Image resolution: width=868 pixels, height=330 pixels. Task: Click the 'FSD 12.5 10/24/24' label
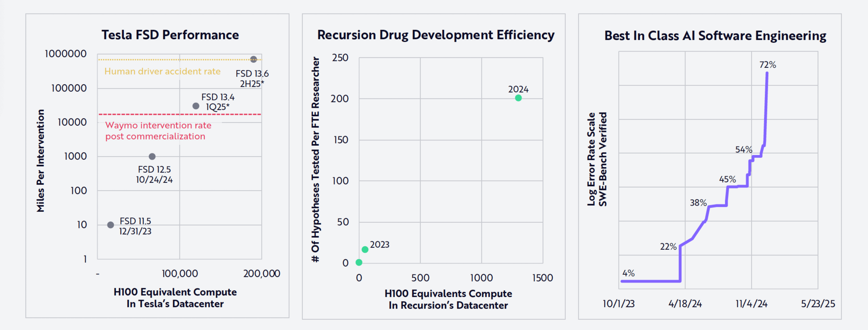click(x=154, y=174)
